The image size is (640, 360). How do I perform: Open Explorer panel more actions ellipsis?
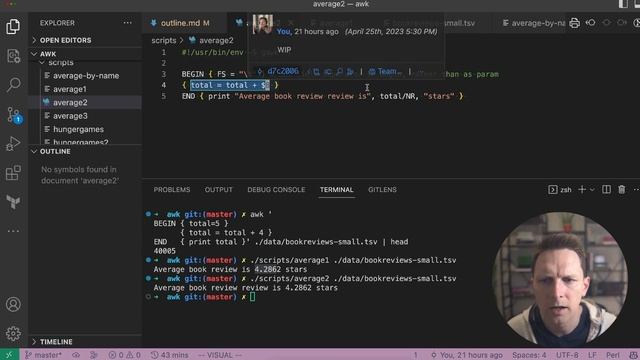point(127,23)
